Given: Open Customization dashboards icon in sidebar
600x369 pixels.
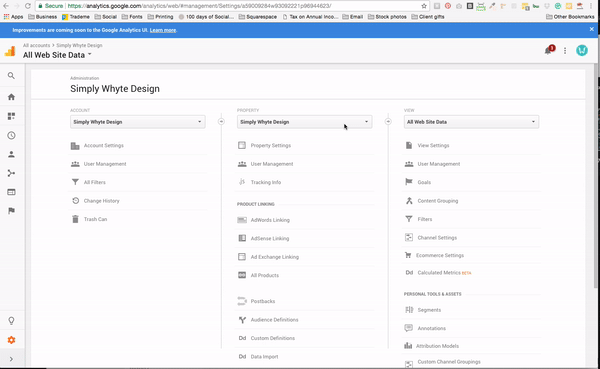Looking at the screenshot, I should click(x=11, y=116).
